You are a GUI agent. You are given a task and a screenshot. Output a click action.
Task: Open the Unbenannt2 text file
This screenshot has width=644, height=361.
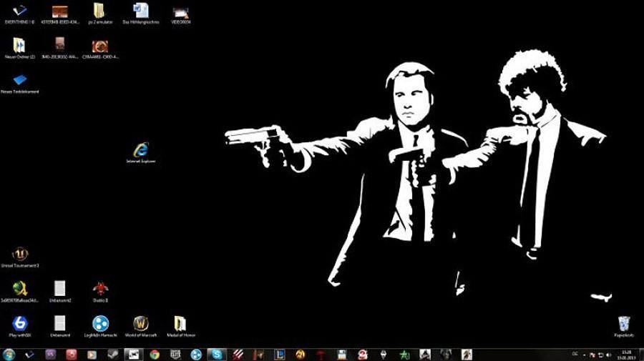coord(60,289)
